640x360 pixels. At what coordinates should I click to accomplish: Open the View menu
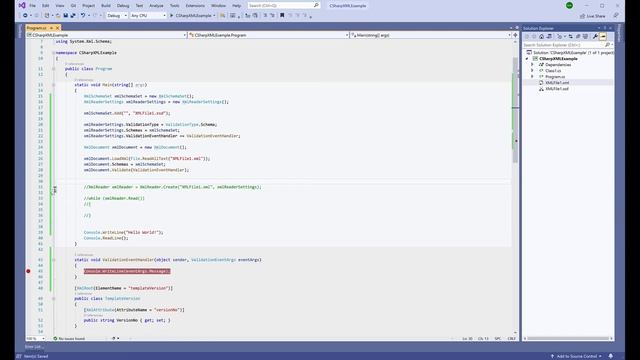coord(60,6)
